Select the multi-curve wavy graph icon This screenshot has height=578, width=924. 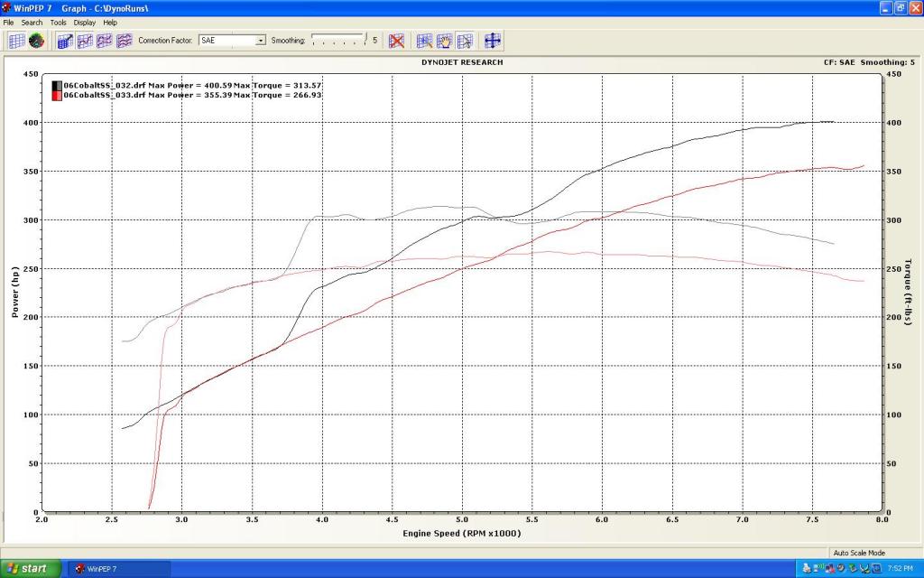click(x=125, y=41)
